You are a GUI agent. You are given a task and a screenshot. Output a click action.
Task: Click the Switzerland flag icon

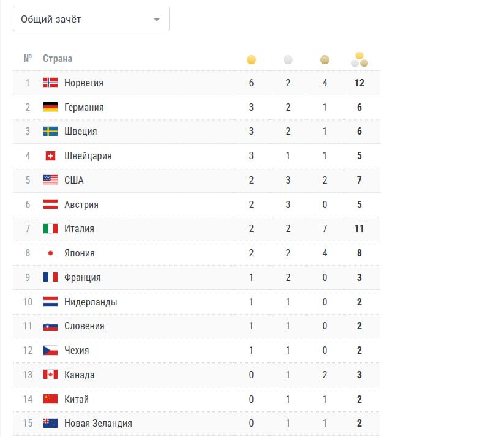tap(50, 155)
